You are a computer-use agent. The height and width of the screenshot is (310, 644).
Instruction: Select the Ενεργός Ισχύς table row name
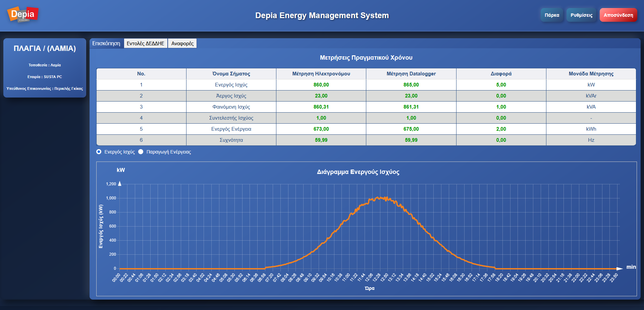tap(231, 85)
